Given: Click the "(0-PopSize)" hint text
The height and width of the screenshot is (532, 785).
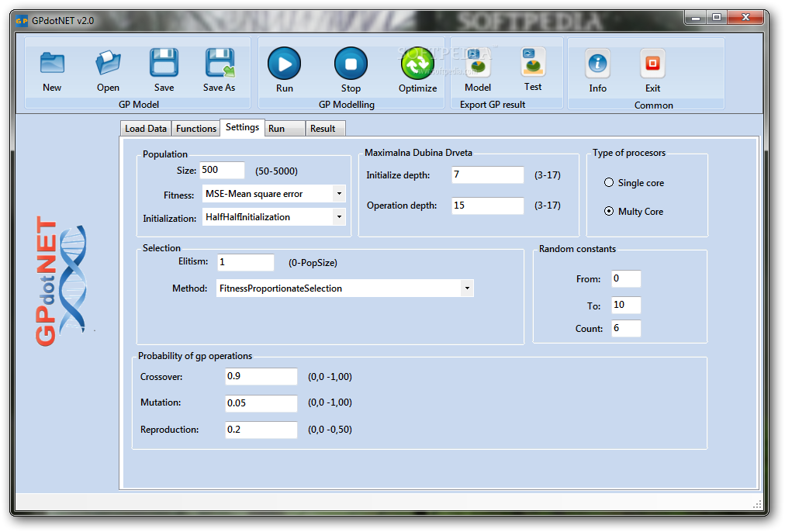Looking at the screenshot, I should [x=313, y=263].
